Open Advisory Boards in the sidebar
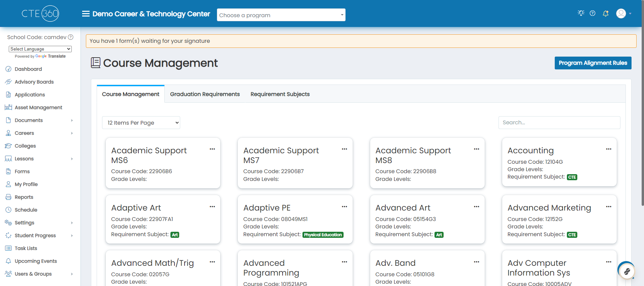The width and height of the screenshot is (644, 286). pos(34,82)
